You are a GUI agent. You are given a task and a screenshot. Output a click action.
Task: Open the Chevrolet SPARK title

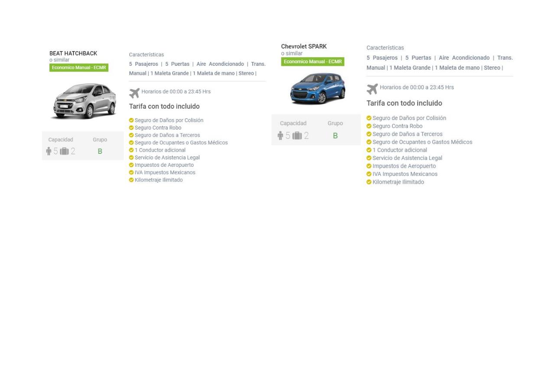point(304,46)
